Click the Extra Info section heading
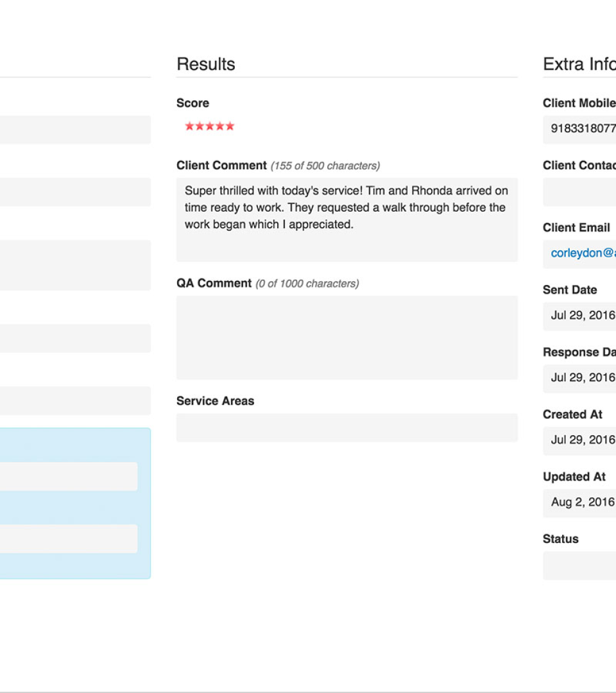The width and height of the screenshot is (616, 693). tap(579, 64)
